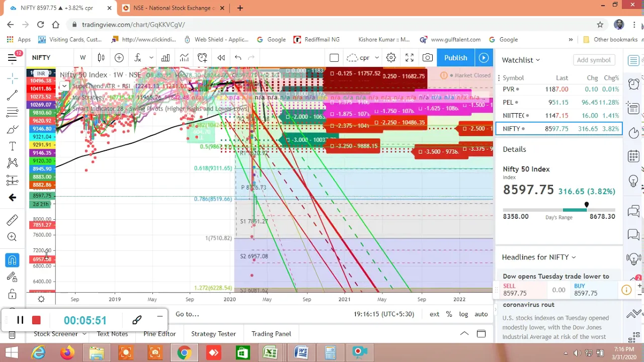Open the Pine Editor tab
Screen dimensions: 644x362
click(159, 333)
